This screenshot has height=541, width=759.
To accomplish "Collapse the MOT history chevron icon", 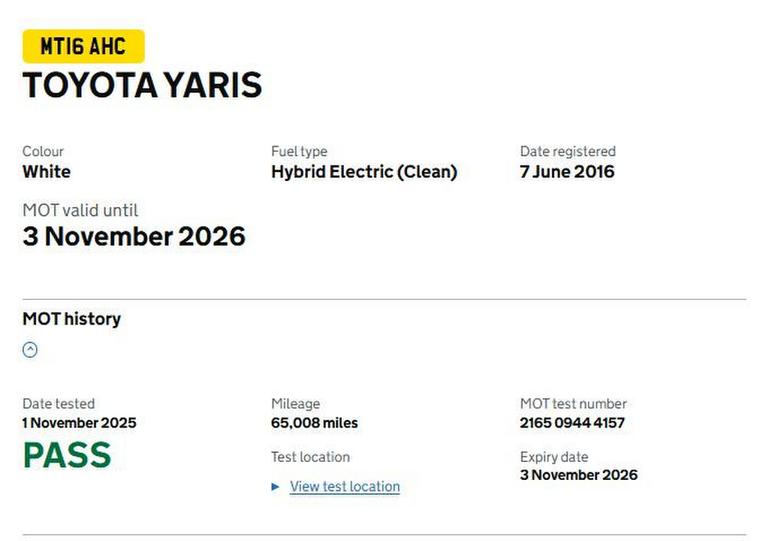I will click(x=30, y=350).
